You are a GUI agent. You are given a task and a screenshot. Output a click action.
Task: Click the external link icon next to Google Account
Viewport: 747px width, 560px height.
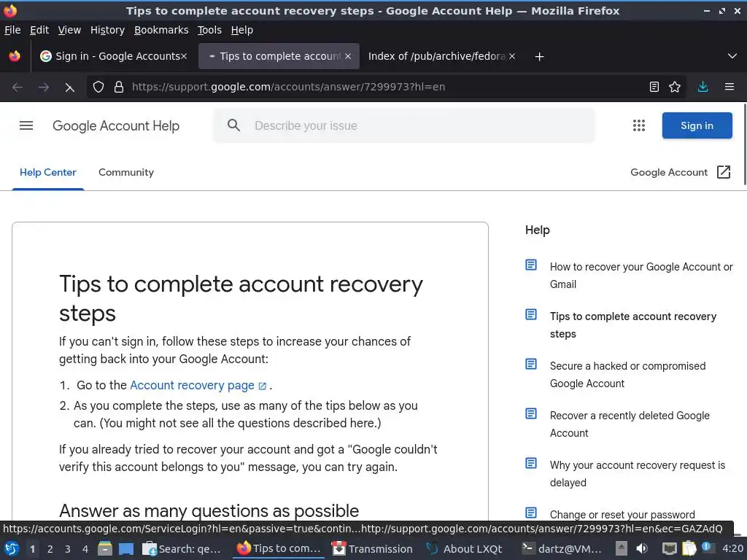pyautogui.click(x=723, y=172)
